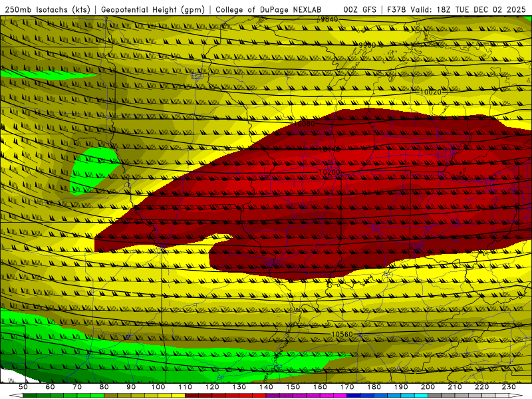Click the 60 value on the color scale
Image resolution: width=532 pixels, height=399 pixels.
pos(51,387)
